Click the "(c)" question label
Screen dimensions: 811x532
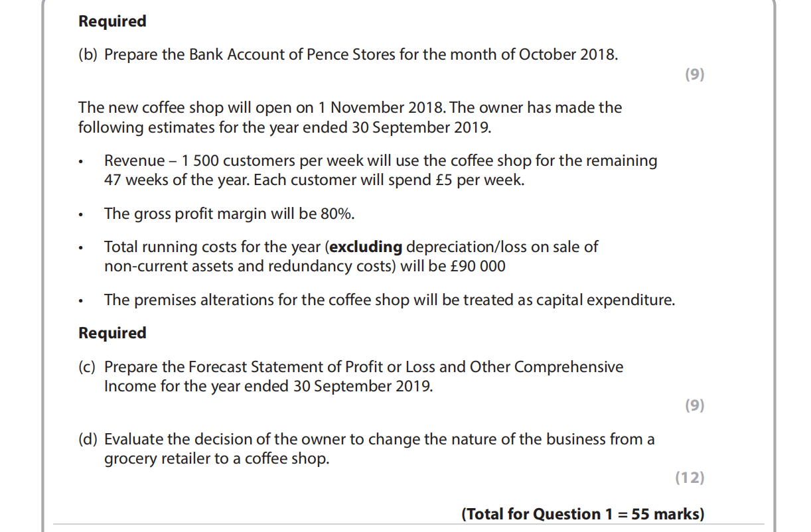88,367
